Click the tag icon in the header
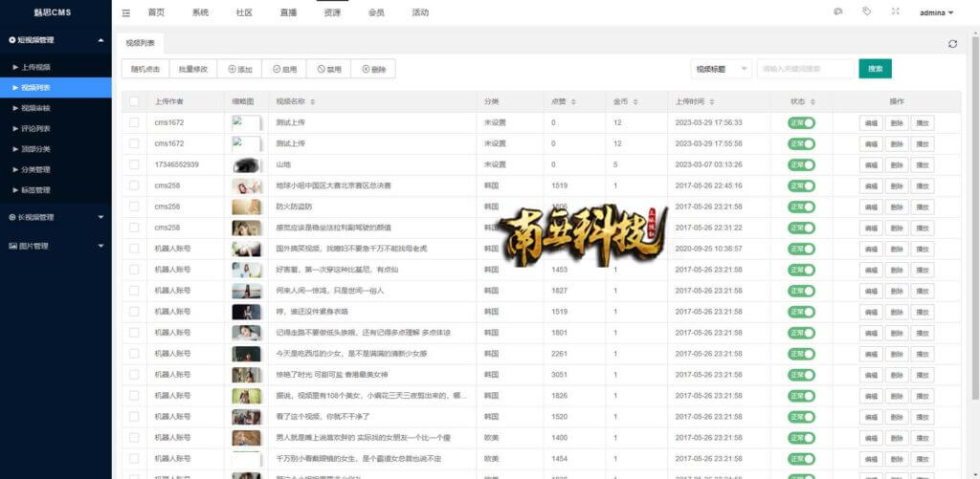 [866, 11]
